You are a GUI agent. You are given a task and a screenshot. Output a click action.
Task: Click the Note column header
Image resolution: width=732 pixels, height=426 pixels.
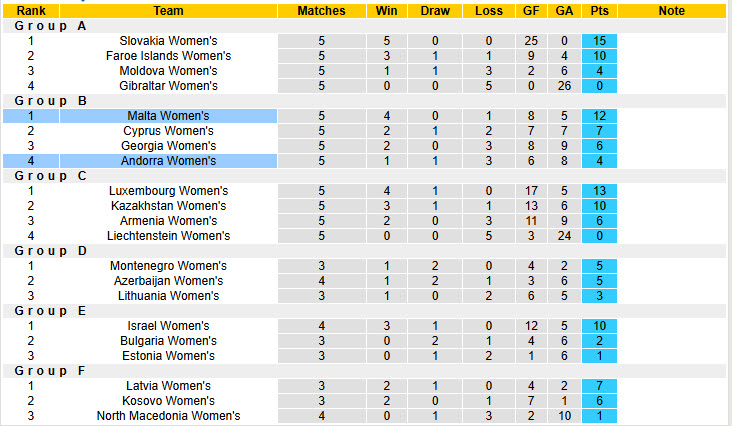672,11
